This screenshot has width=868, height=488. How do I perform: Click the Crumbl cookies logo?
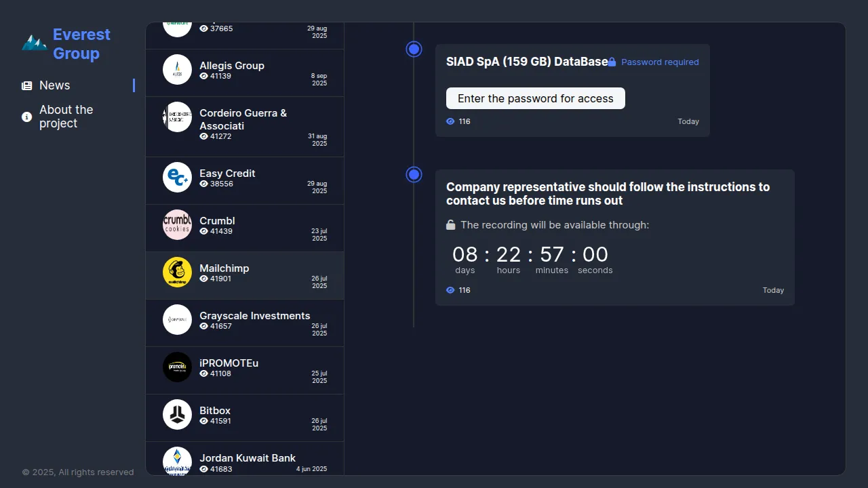[177, 225]
